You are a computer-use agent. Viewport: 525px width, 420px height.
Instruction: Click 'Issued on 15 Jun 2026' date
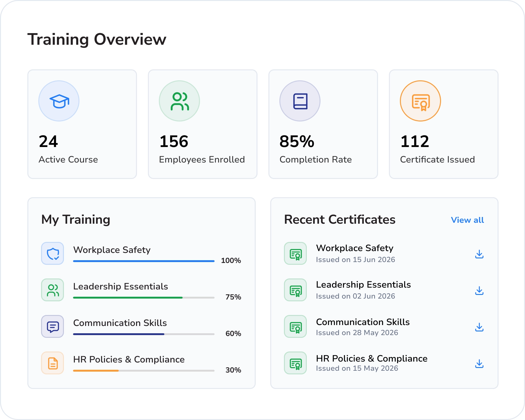355,260
